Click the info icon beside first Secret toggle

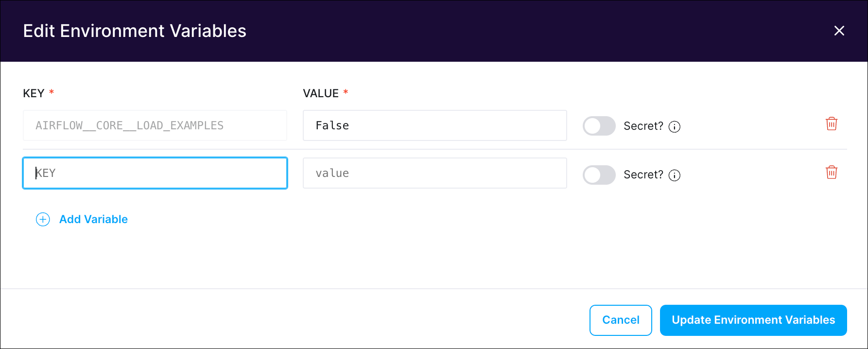[x=675, y=126]
